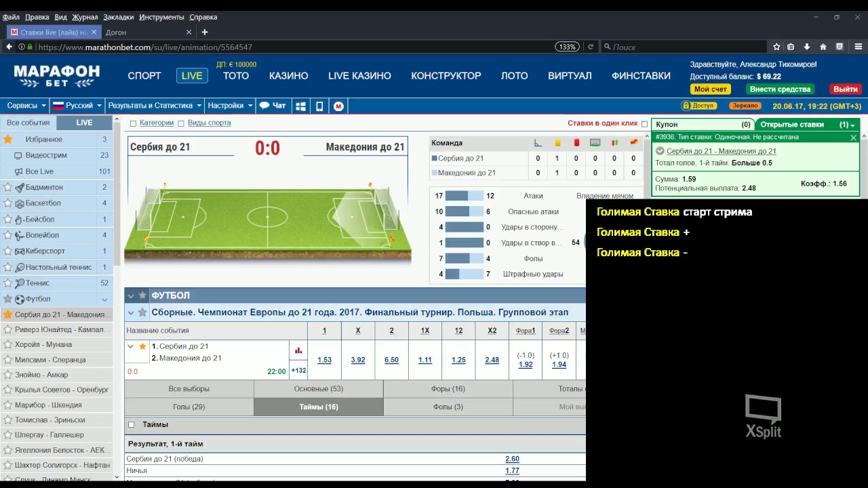Open the Чат chat bubble

(273, 106)
